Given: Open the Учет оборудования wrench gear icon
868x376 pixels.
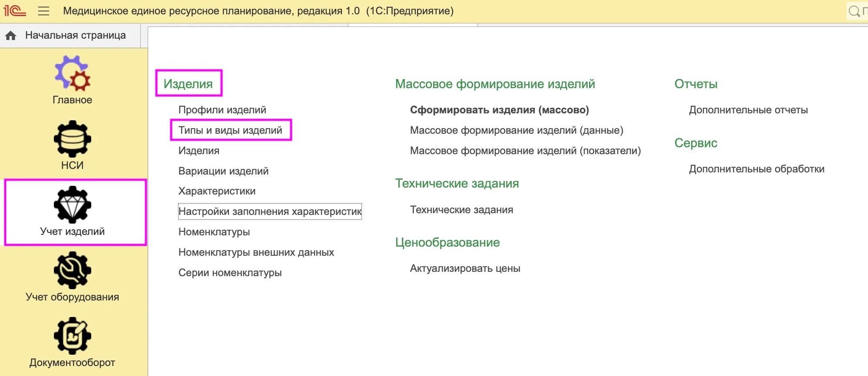Looking at the screenshot, I should [72, 270].
